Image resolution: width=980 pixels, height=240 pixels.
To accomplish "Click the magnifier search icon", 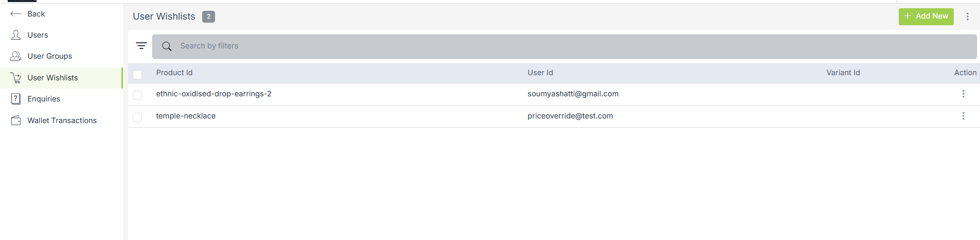I will pyautogui.click(x=167, y=46).
